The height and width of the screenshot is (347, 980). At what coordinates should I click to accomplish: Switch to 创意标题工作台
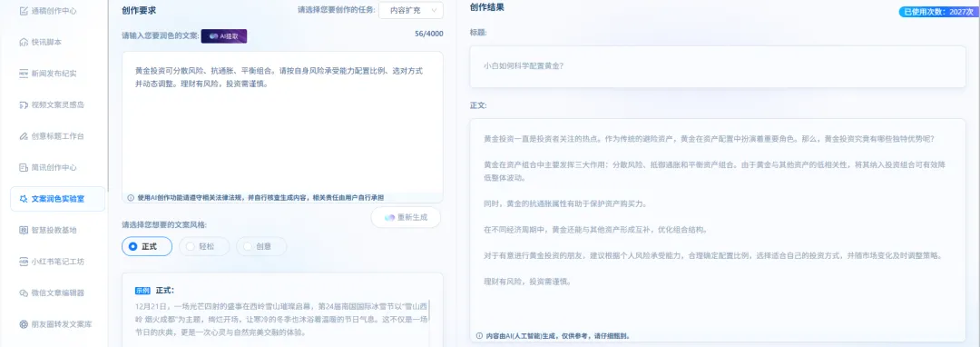[57, 135]
